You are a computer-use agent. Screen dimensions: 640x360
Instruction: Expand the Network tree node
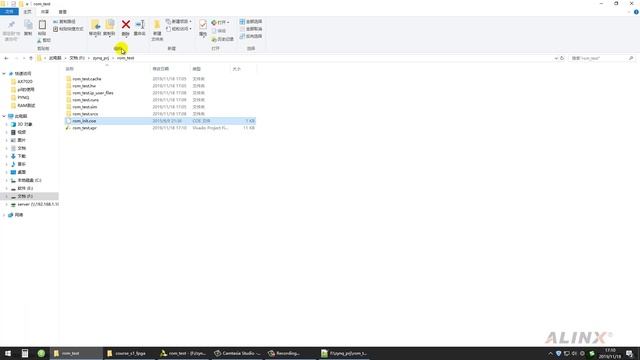pyautogui.click(x=4, y=215)
